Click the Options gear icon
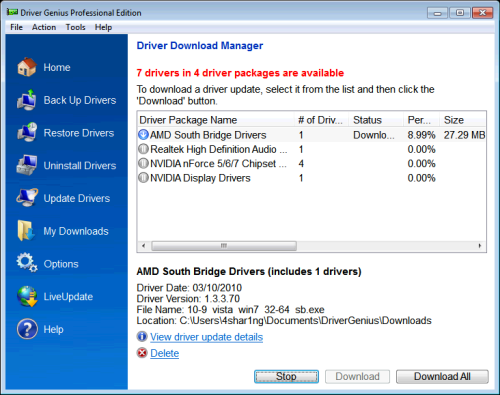The width and height of the screenshot is (500, 395). [27, 263]
